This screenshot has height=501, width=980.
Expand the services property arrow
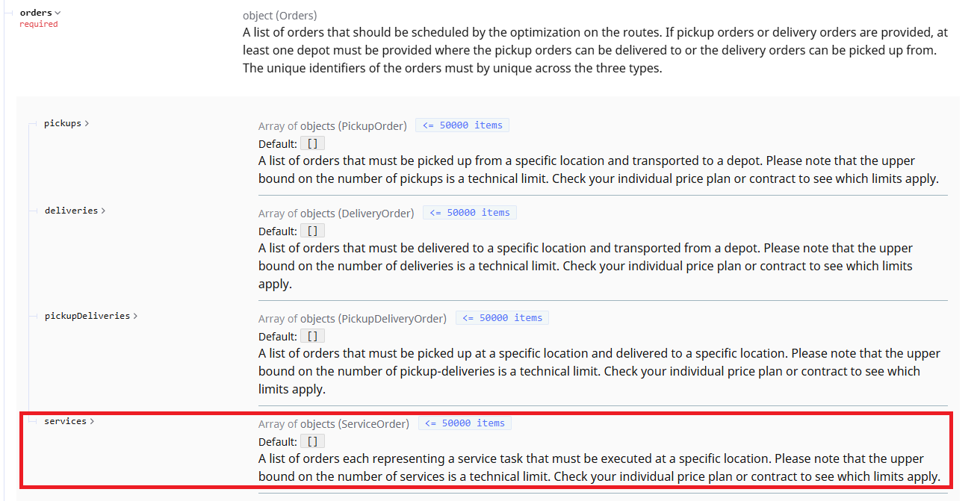tap(92, 421)
